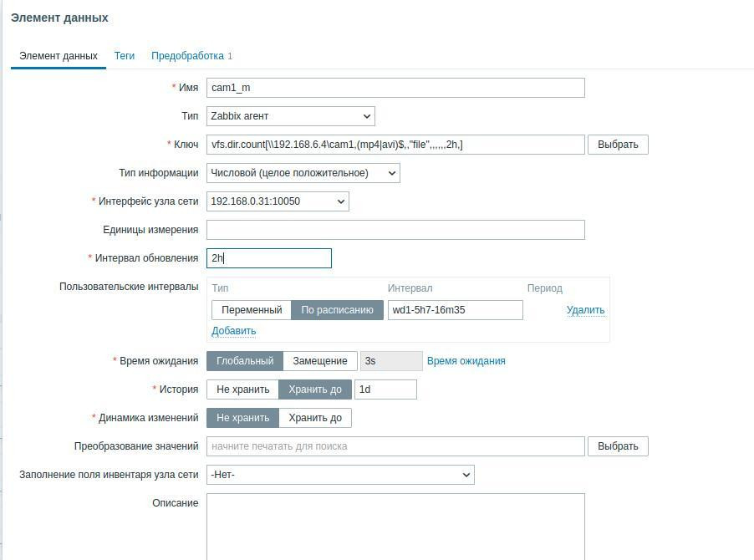Open the Тип информации dropdown
Image resolution: width=754 pixels, height=560 pixels.
coord(303,172)
